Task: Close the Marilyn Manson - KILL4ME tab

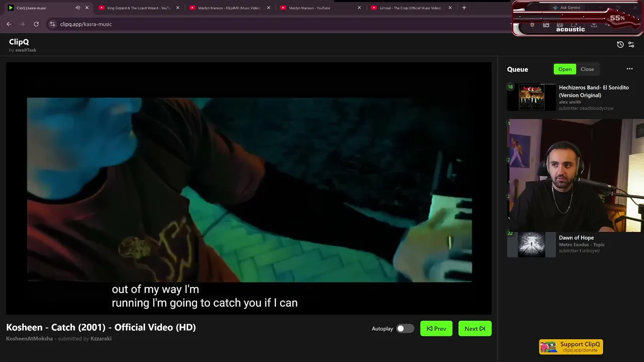Action: coord(269,8)
